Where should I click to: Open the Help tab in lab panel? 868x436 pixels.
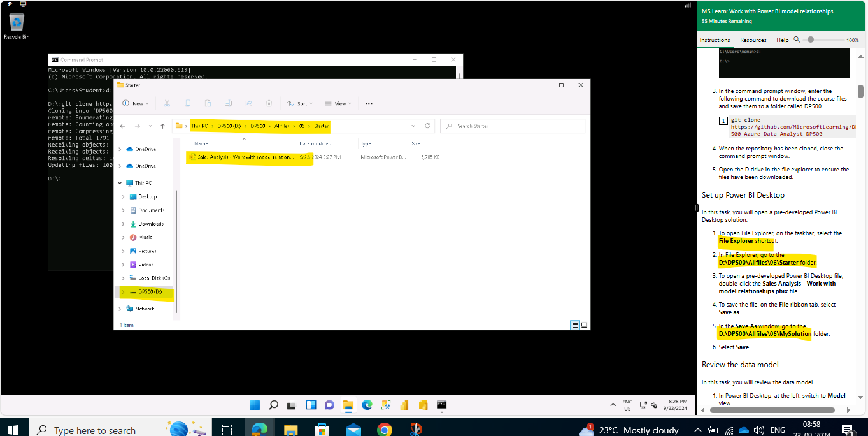pyautogui.click(x=783, y=40)
